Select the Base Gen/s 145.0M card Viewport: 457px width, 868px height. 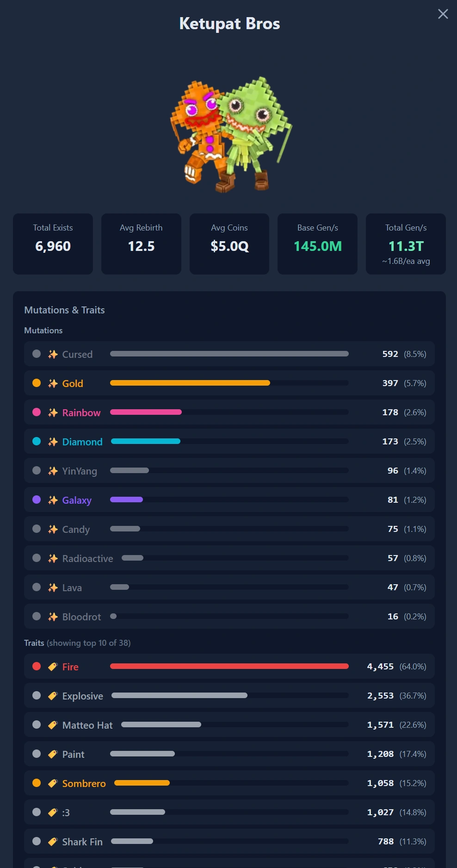click(x=317, y=244)
